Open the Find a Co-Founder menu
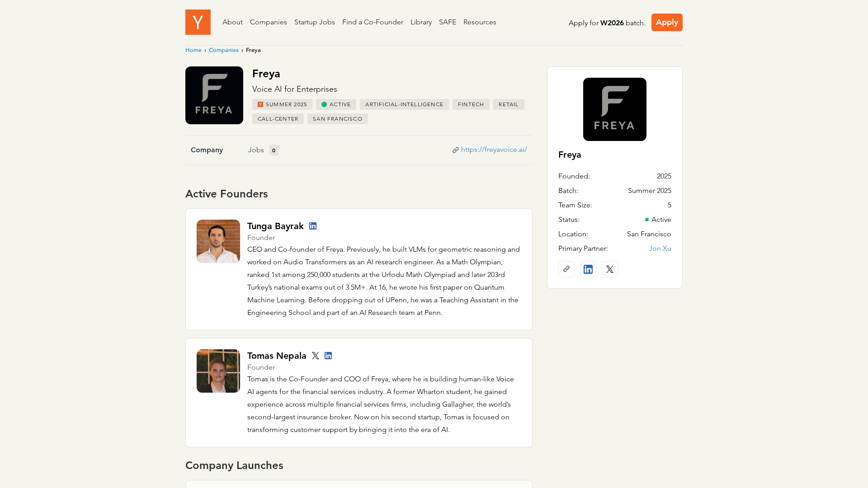This screenshot has width=868, height=488. 373,22
